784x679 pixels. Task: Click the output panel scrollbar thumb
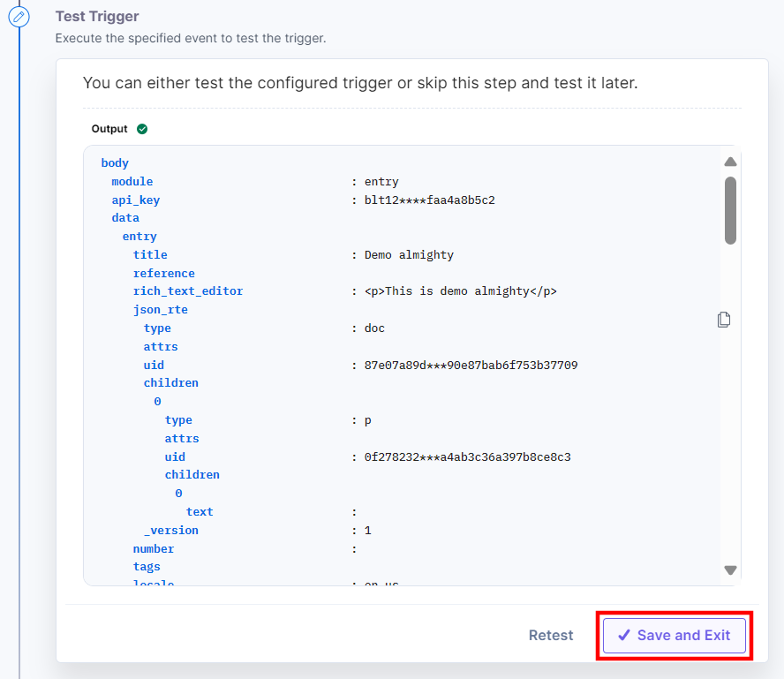(x=730, y=210)
